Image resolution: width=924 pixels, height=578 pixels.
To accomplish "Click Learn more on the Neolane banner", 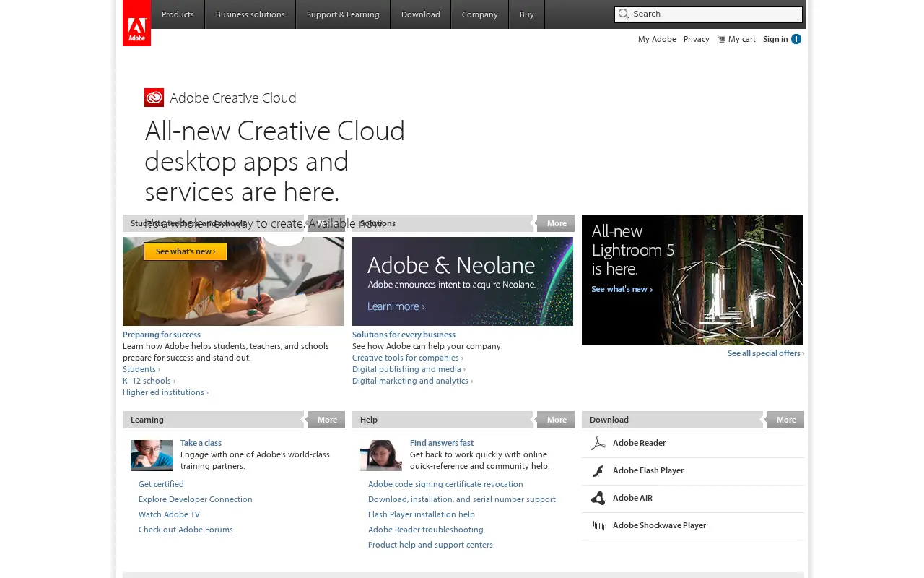I will coord(396,306).
